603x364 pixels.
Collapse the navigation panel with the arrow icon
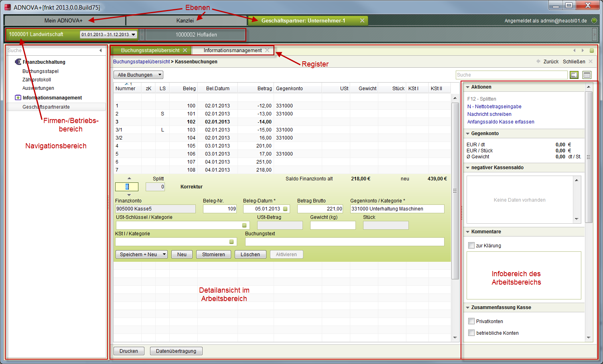click(x=100, y=51)
